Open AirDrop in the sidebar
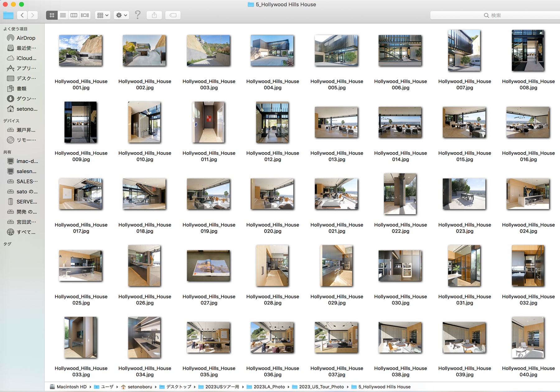This screenshot has height=392, width=560. tap(26, 38)
